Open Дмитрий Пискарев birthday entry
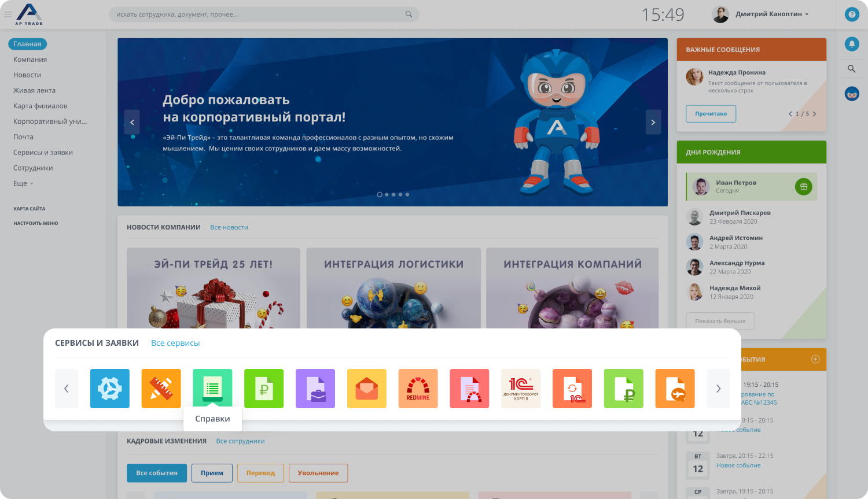 (x=752, y=217)
